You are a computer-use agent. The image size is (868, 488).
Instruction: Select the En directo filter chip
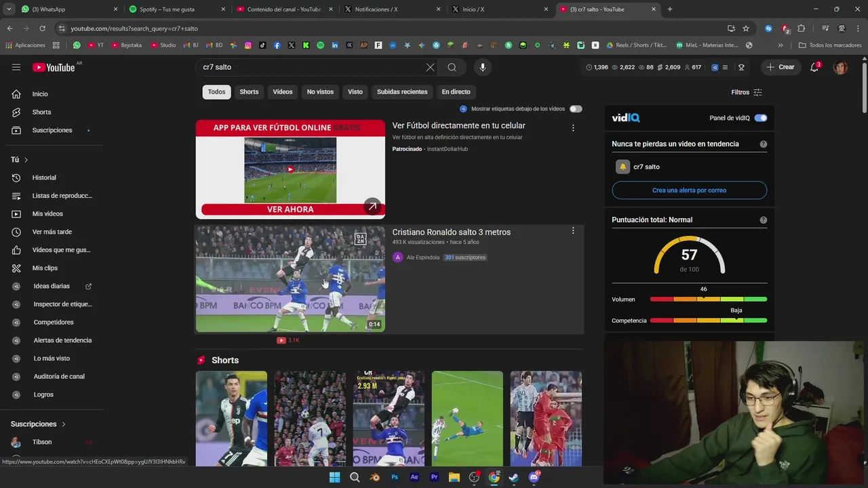click(x=456, y=91)
